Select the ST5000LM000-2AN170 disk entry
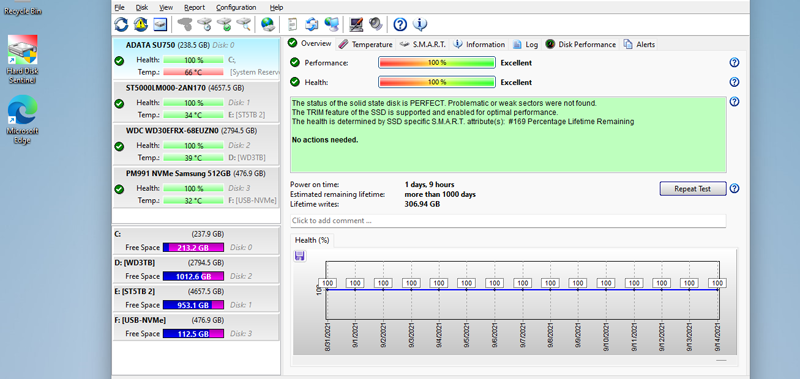 196,102
